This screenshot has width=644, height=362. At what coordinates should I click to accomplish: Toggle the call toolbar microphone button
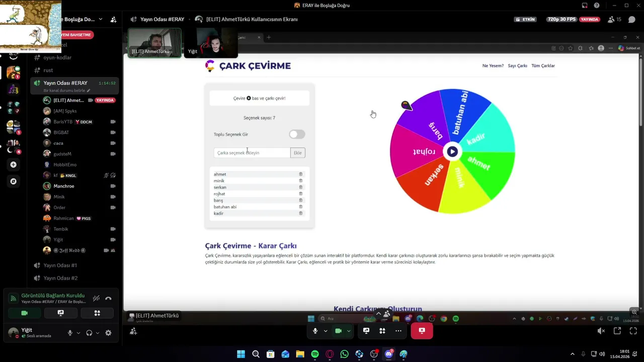(x=315, y=331)
